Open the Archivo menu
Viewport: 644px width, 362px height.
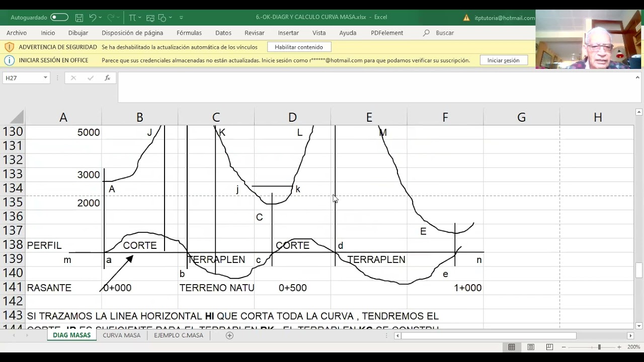(x=17, y=33)
